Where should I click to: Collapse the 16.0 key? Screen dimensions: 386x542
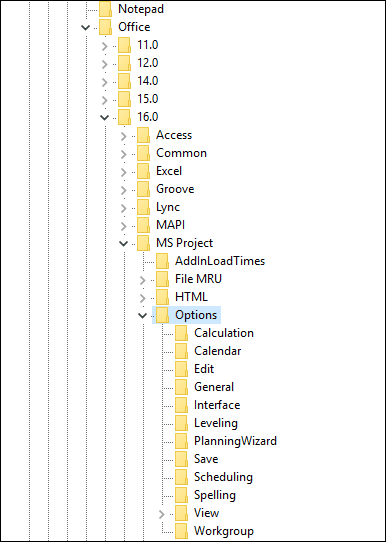104,118
